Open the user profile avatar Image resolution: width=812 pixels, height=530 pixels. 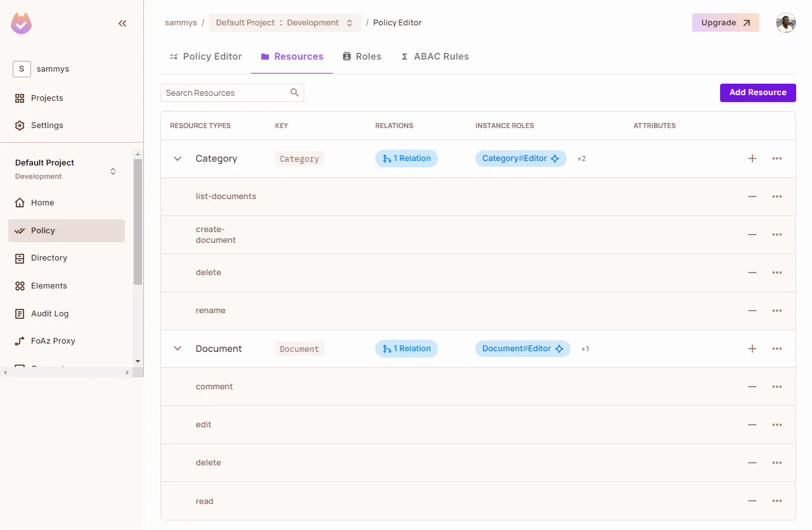pos(785,23)
